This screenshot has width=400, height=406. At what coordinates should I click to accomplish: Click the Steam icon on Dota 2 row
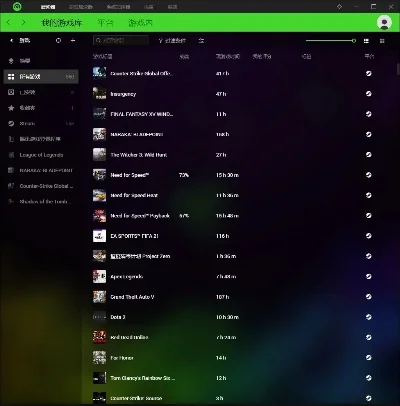point(369,317)
